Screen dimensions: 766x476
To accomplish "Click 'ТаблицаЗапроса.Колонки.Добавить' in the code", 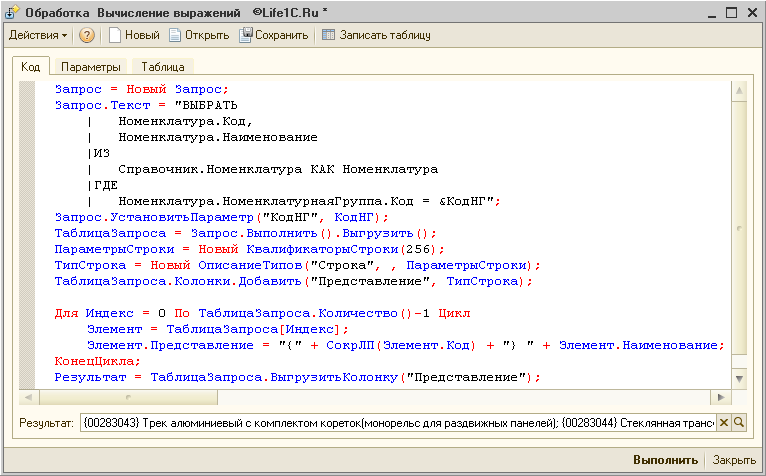I will (x=178, y=281).
